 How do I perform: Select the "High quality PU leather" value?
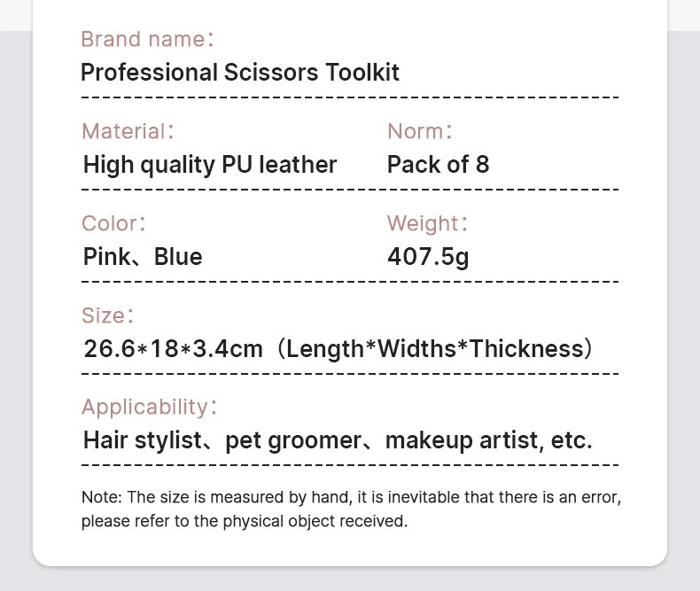coord(210,164)
